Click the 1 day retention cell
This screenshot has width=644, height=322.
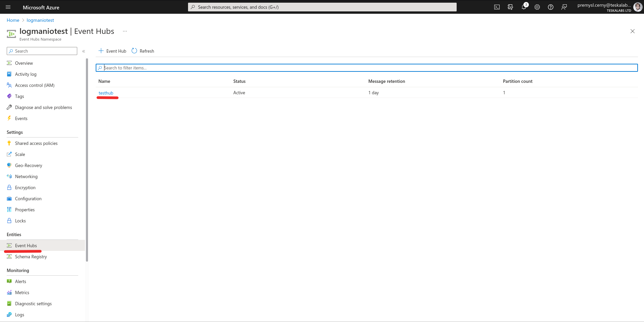tap(373, 93)
